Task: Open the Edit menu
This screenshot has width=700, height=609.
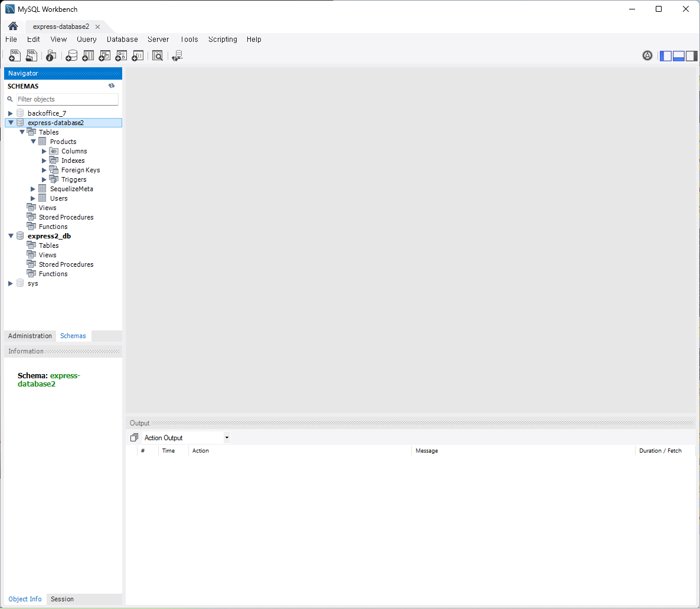Action: click(x=34, y=40)
